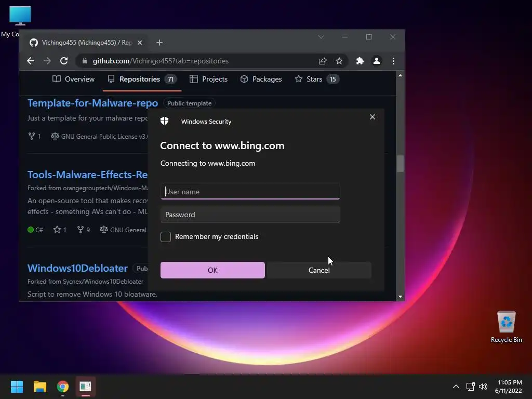Image resolution: width=532 pixels, height=399 pixels.
Task: Confirm credentials with OK button
Action: point(212,270)
